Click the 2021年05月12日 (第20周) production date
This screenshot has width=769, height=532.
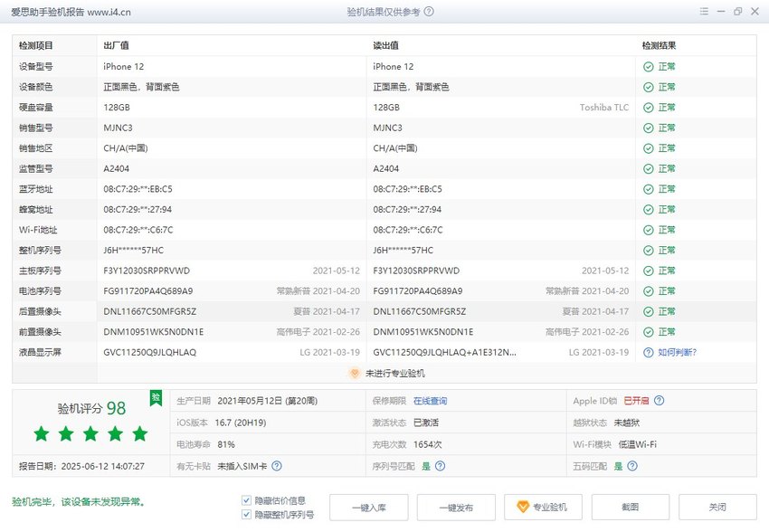[x=267, y=401]
